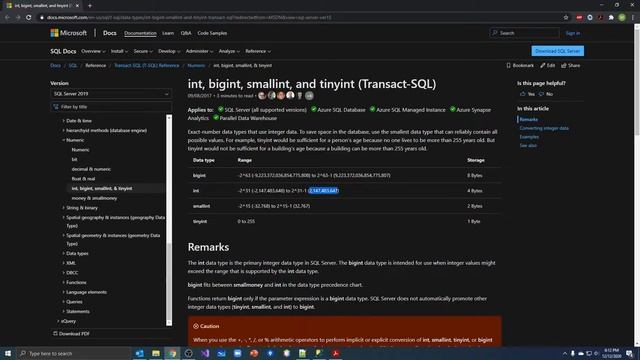This screenshot has height=360, width=640.
Task: Click the Download PDF link
Action: [x=71, y=334]
